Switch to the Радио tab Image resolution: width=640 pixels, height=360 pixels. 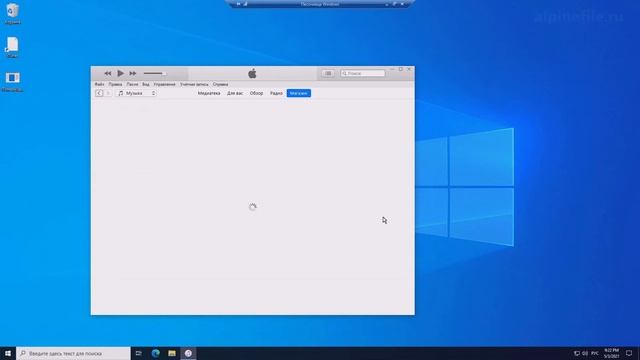click(276, 93)
